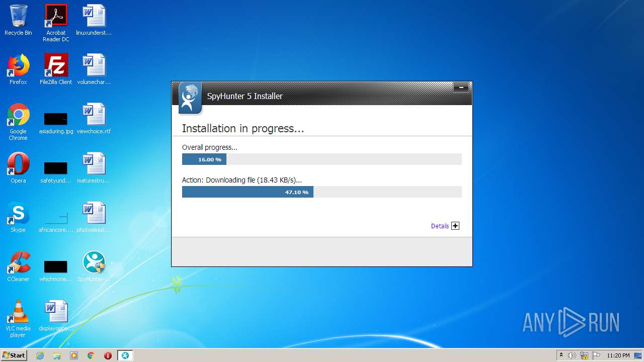Image resolution: width=644 pixels, height=362 pixels.
Task: Launch CCleaner desktop shortcut
Action: pyautogui.click(x=18, y=266)
